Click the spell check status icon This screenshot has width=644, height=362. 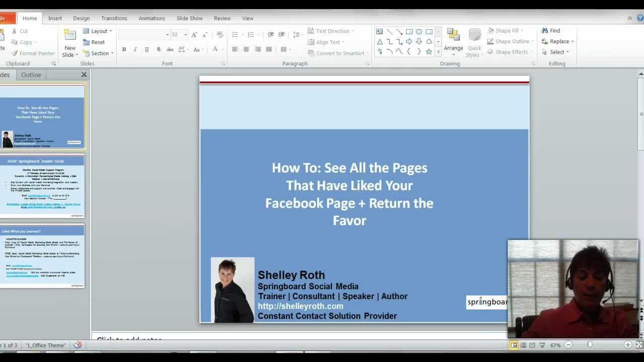[77, 345]
